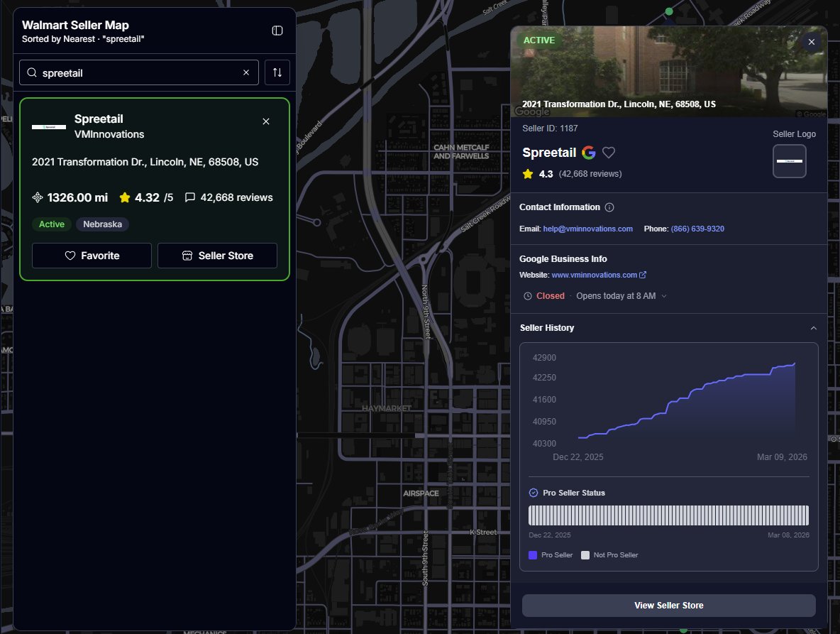Click the VMInnovations subtitle
840x634 pixels.
click(x=109, y=134)
